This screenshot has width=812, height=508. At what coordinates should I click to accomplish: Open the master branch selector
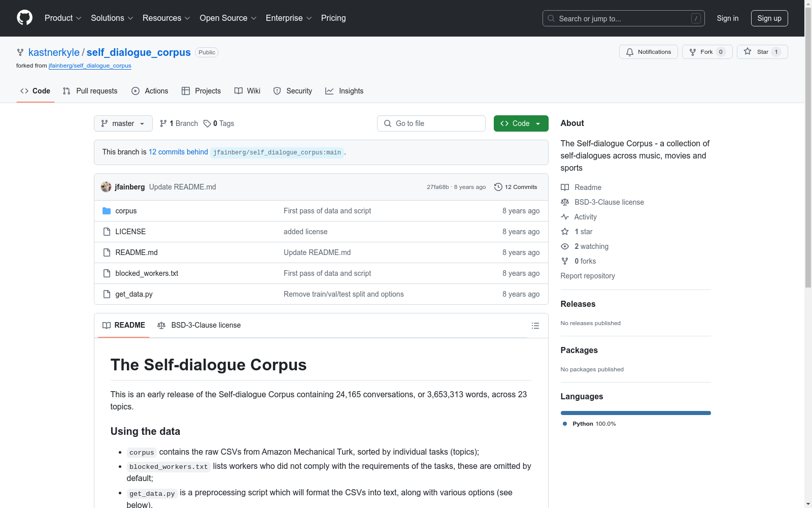pyautogui.click(x=123, y=123)
